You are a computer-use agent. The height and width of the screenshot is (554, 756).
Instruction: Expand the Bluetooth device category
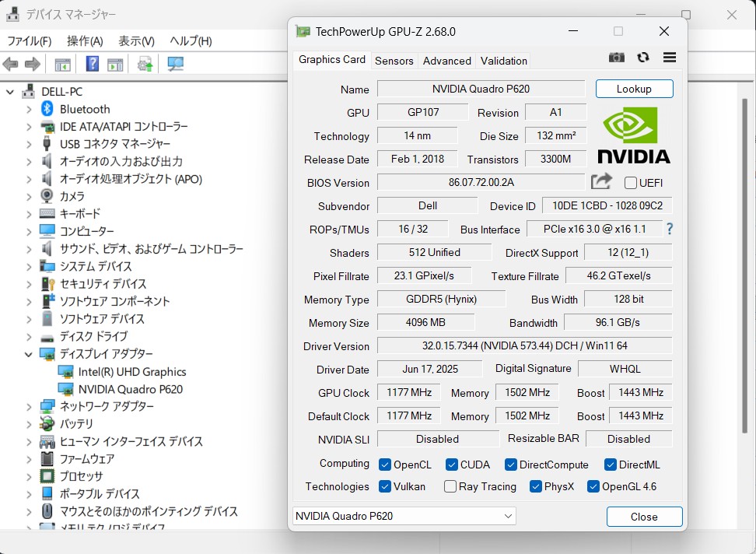coord(30,109)
